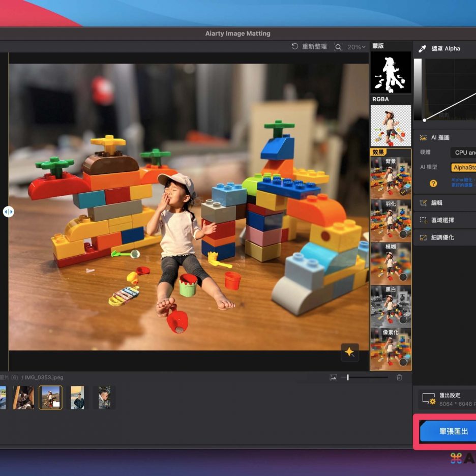The image size is (476, 476).
Task: Click the magic wand sparkle button
Action: pos(349,352)
